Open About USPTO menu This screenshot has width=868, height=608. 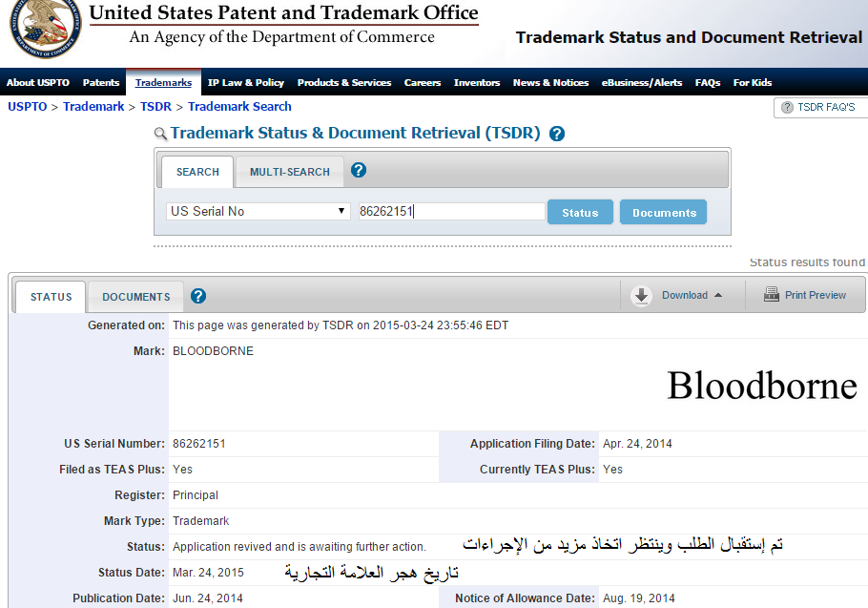38,82
